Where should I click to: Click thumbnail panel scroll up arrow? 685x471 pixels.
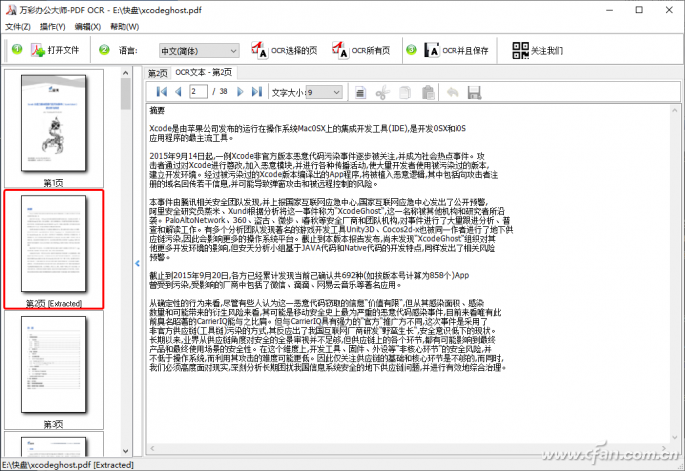pyautogui.click(x=125, y=73)
